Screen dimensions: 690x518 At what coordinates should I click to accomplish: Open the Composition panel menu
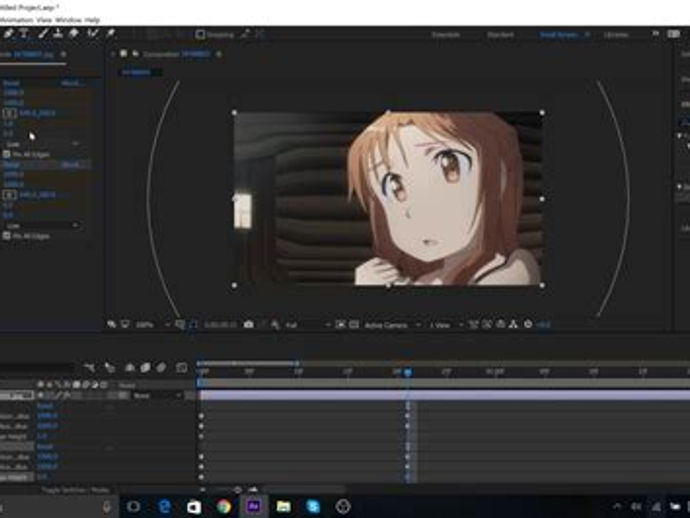pyautogui.click(x=219, y=54)
